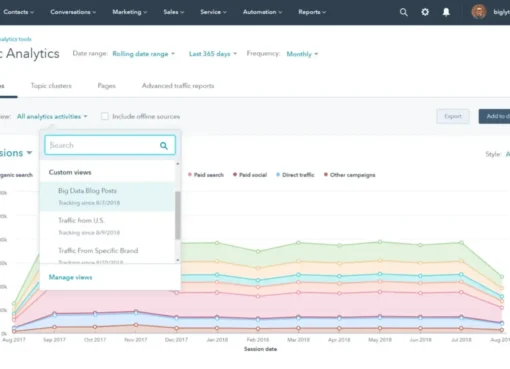Image resolution: width=510 pixels, height=369 pixels.
Task: Open the Service menu
Action: (213, 12)
